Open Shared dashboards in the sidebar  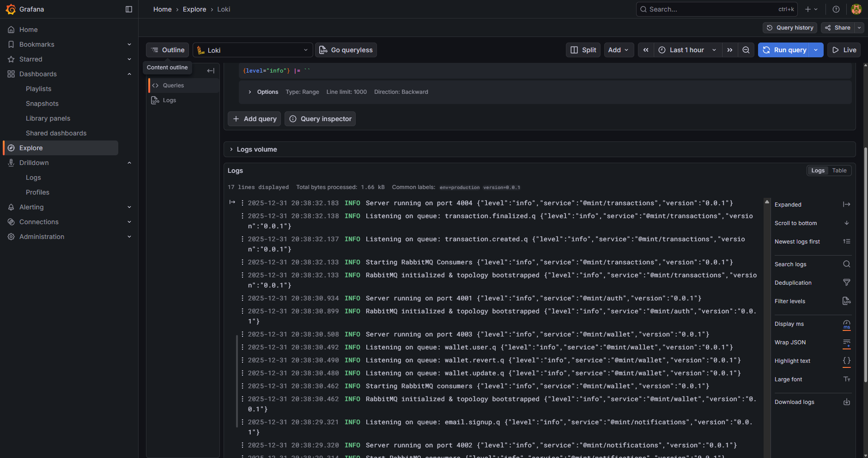coord(56,133)
